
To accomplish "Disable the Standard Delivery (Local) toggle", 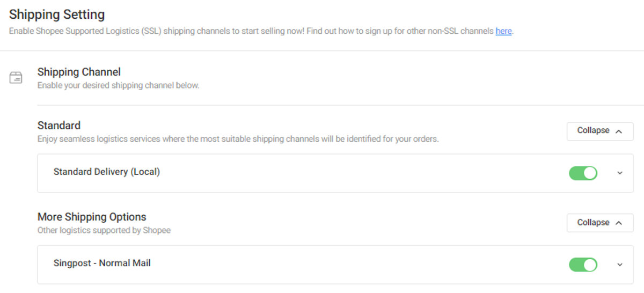I will click(x=583, y=173).
